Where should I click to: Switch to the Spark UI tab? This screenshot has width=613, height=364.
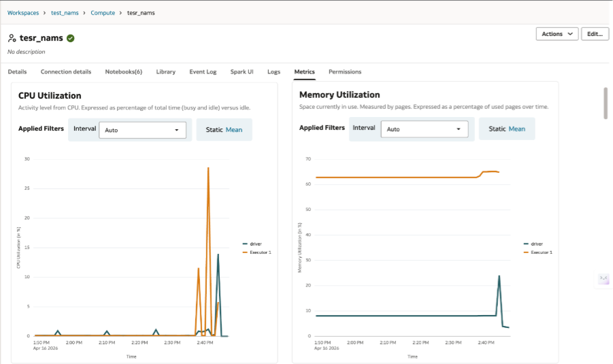[242, 71]
